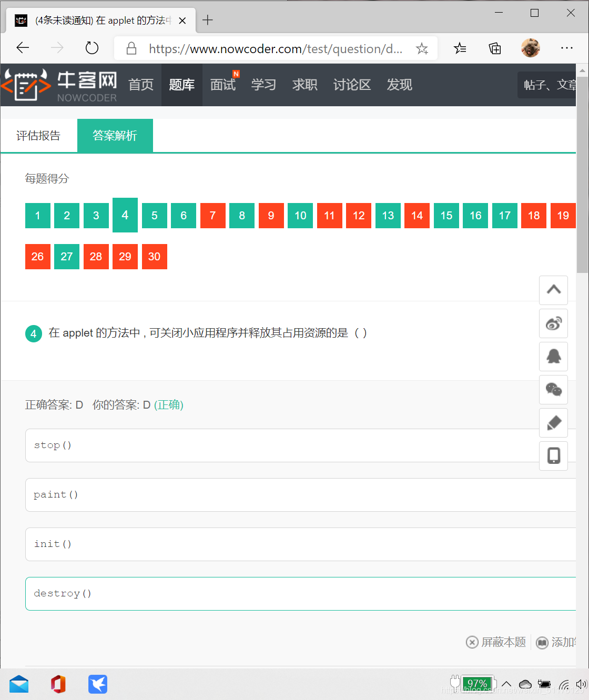Open Office app in the taskbar

click(x=58, y=684)
